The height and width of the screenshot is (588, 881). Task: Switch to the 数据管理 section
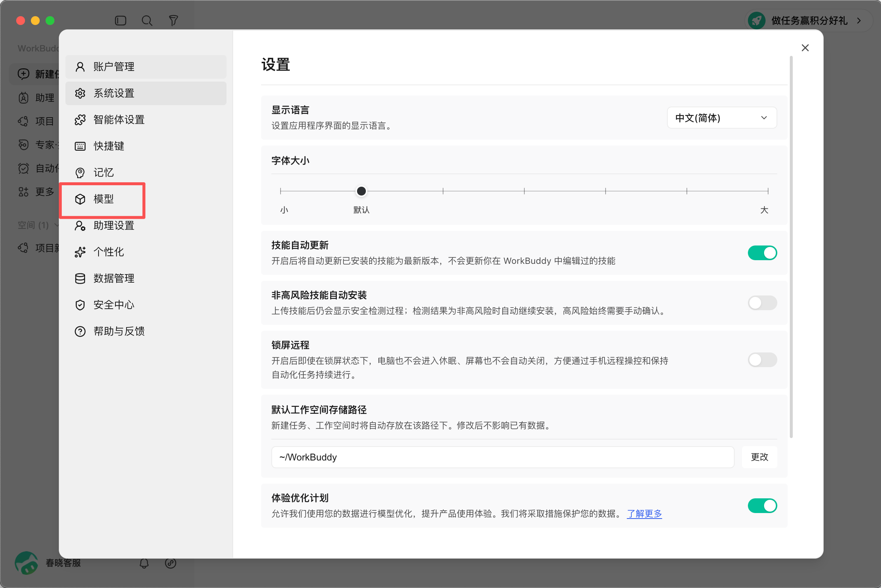coord(146,279)
